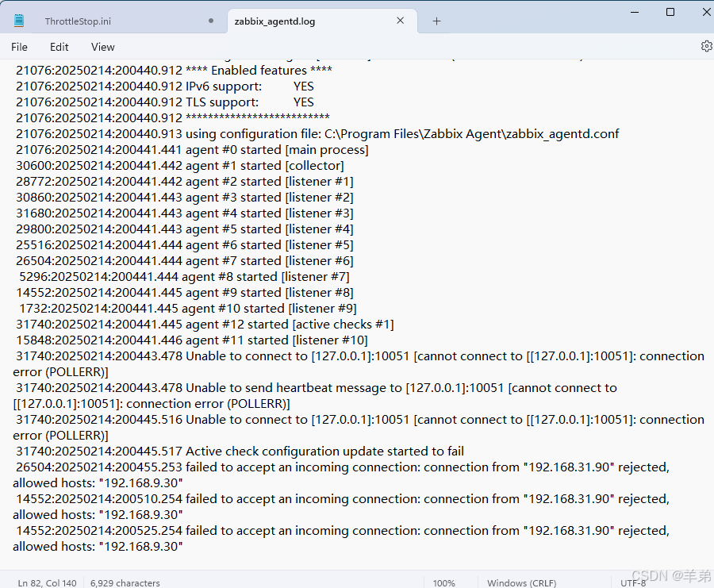Open Notepad settings with the gear icon
The image size is (714, 588).
[706, 46]
